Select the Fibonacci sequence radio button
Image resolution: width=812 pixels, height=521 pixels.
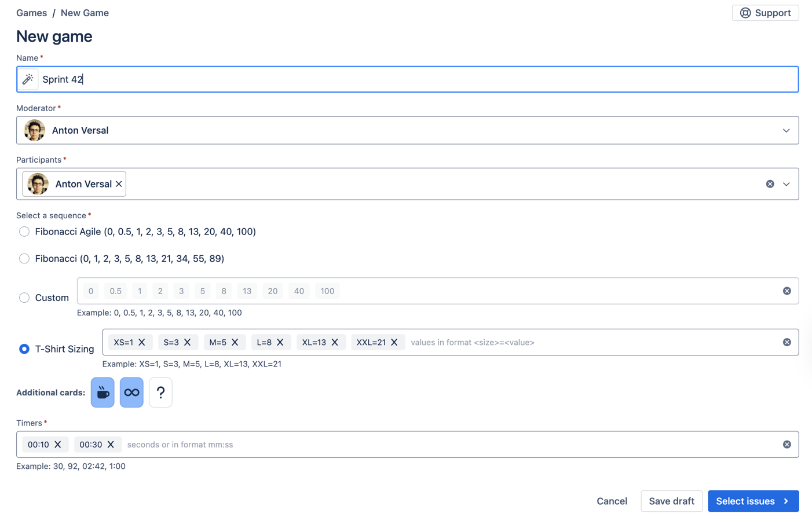(x=24, y=259)
